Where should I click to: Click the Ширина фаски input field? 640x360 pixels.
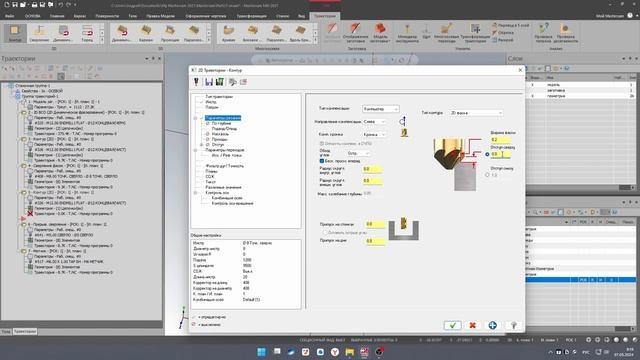[x=500, y=139]
